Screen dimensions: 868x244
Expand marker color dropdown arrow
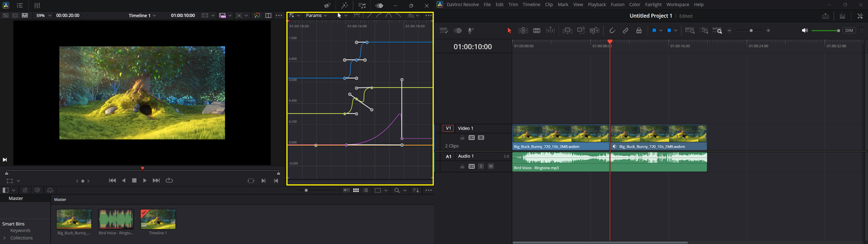tap(676, 30)
